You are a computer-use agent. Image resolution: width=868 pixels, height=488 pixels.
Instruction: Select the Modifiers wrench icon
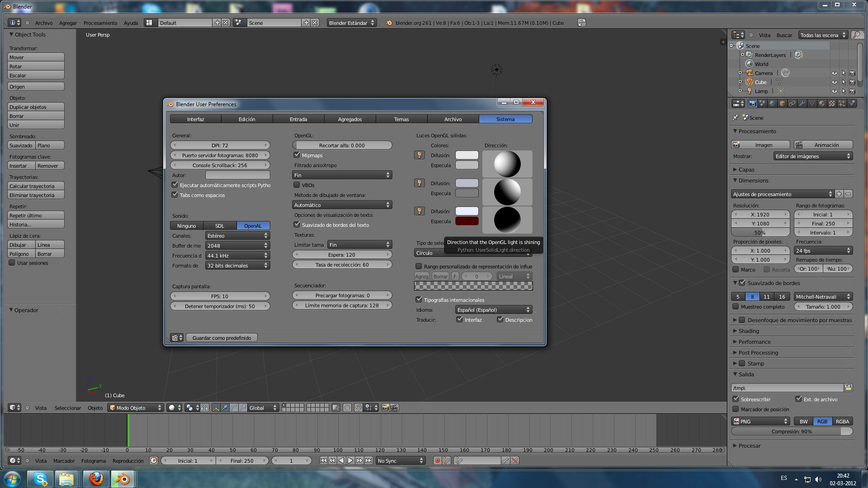point(802,103)
